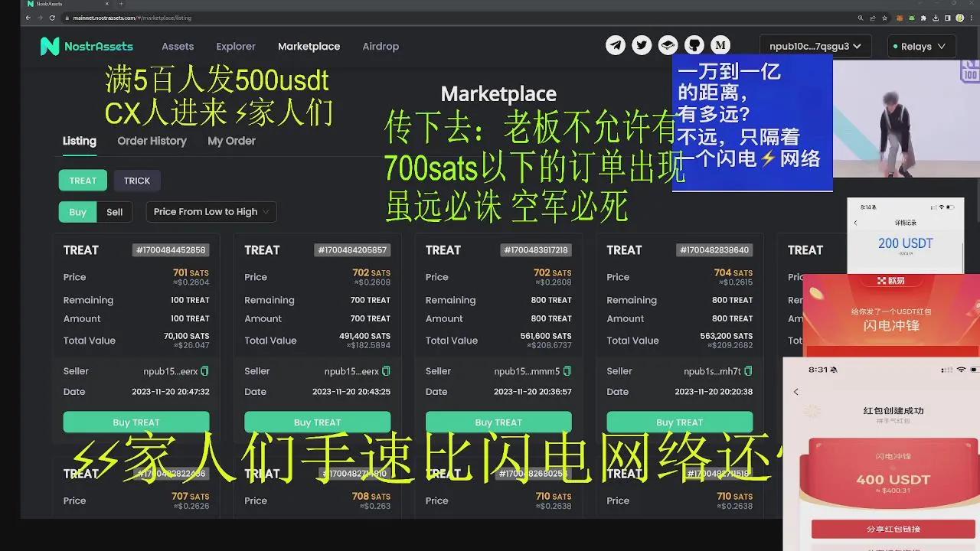The image size is (980, 551).
Task: Click the 491,400 SATS total value
Action: click(364, 336)
